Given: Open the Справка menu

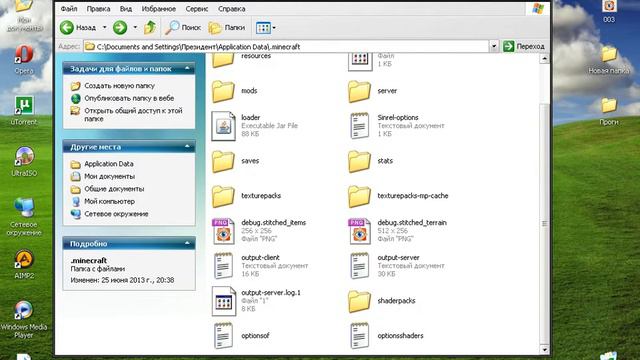Looking at the screenshot, I should click(x=231, y=9).
